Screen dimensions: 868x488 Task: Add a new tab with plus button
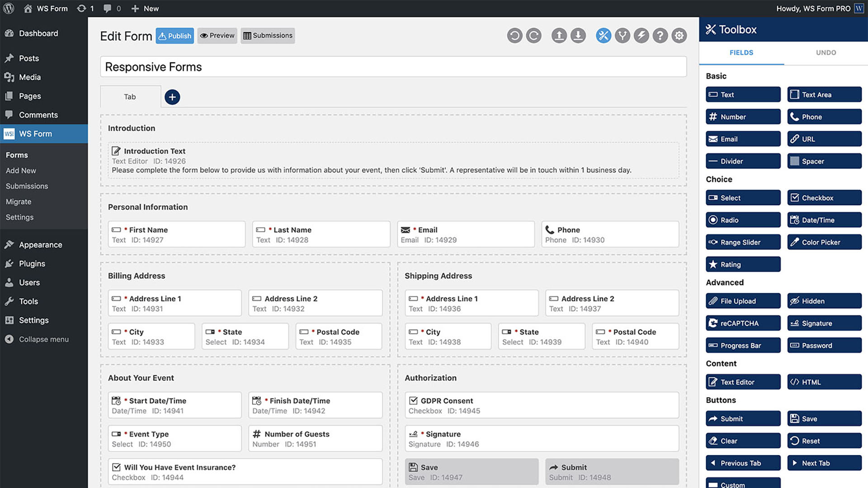[172, 97]
